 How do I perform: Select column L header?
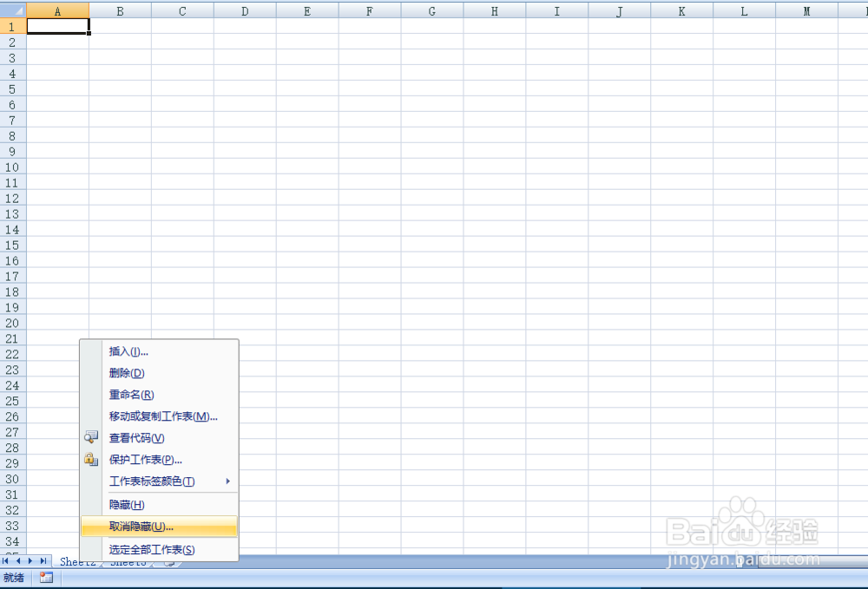click(745, 11)
